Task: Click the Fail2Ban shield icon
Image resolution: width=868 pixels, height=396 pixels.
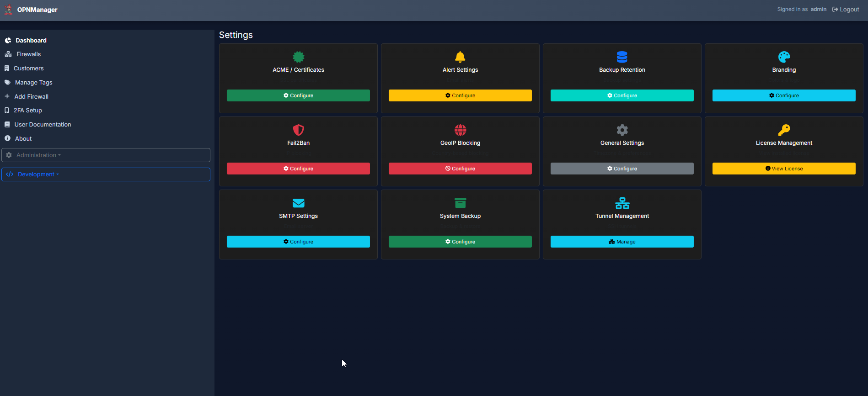Action: [x=298, y=130]
